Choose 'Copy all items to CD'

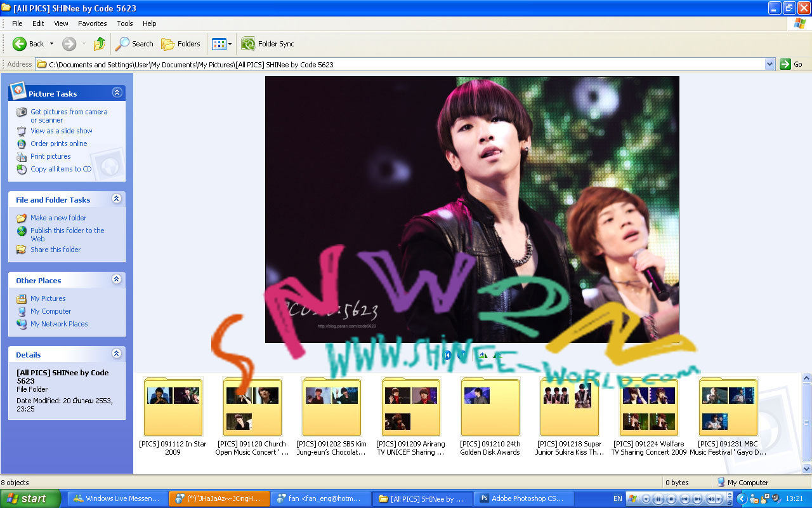(x=61, y=169)
